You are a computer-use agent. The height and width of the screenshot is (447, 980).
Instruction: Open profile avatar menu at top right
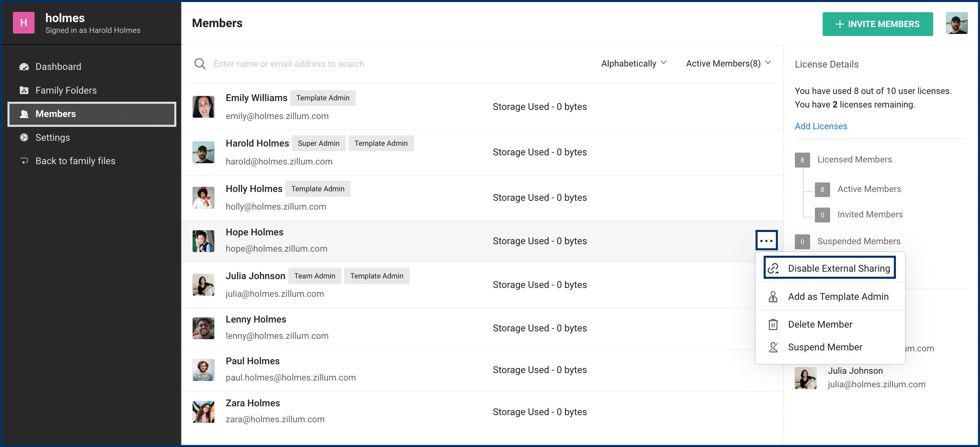pos(956,24)
